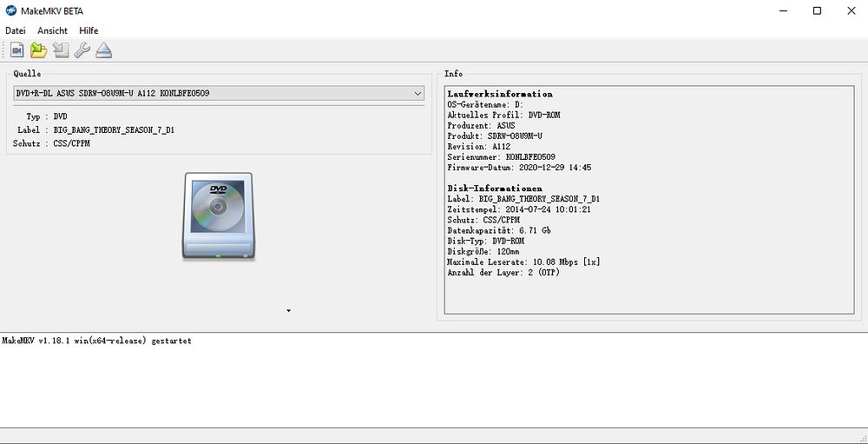Click the Open disc folder toolbar icon

(38, 50)
